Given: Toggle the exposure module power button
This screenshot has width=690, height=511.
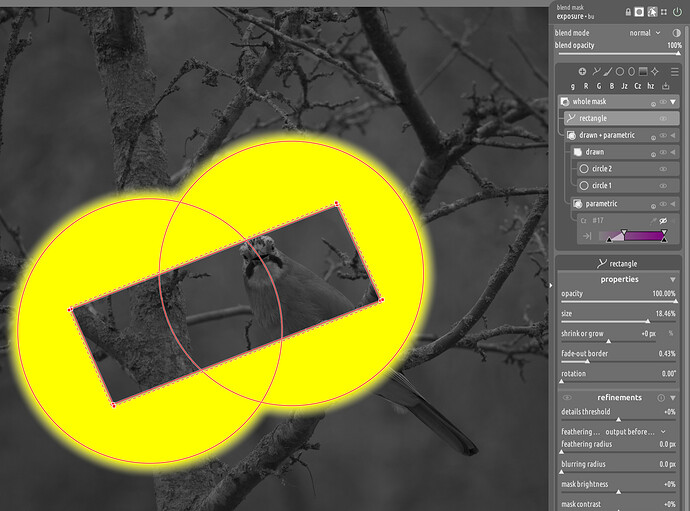Looking at the screenshot, I should point(677,12).
